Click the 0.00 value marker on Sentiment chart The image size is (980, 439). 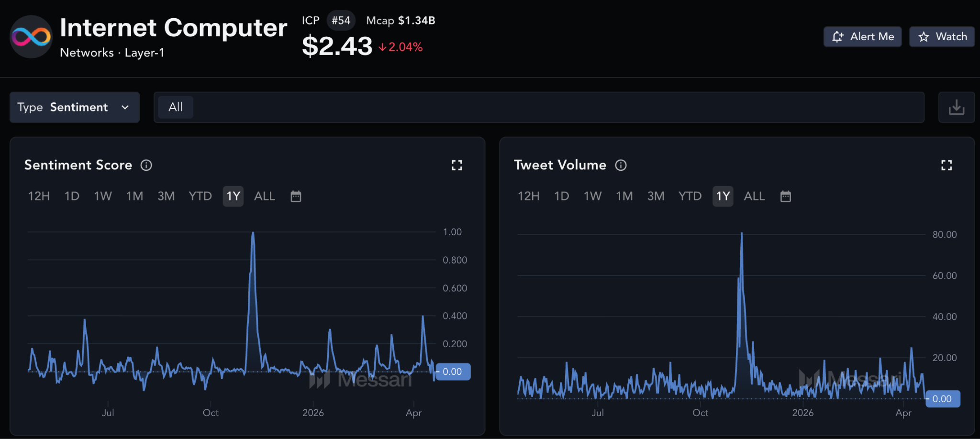click(x=453, y=372)
